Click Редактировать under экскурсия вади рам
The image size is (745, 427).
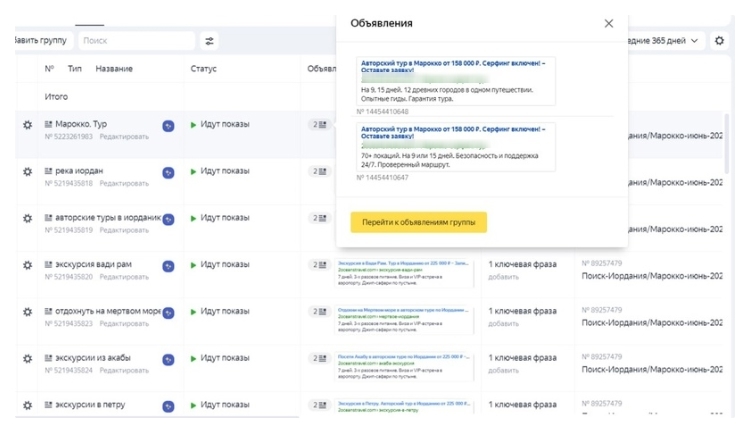[124, 277]
